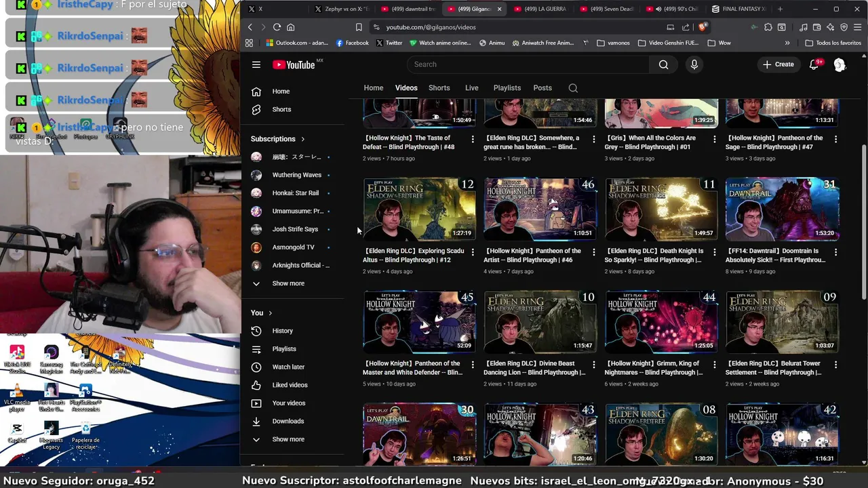868x488 pixels.
Task: Open the notifications bell
Action: click(814, 64)
